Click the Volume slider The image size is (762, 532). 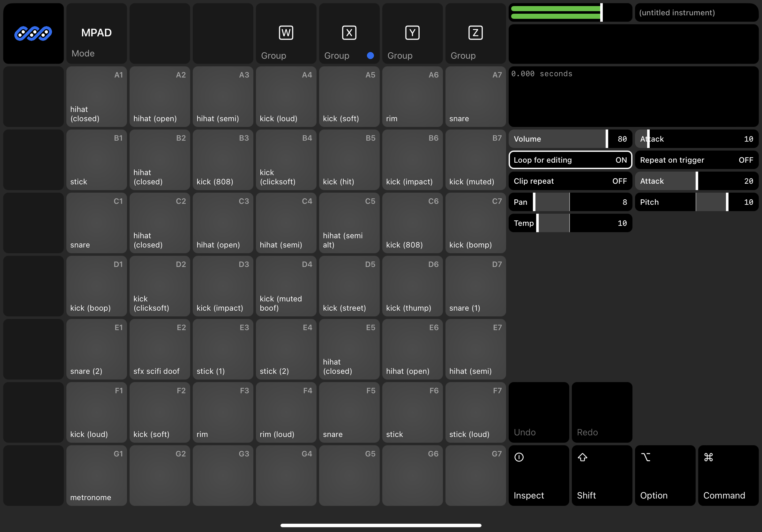point(570,139)
